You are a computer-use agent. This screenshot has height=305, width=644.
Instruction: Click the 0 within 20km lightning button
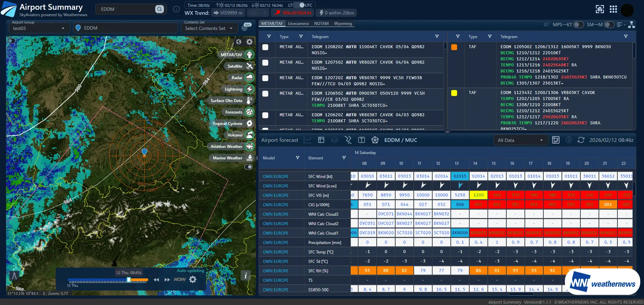coord(336,13)
